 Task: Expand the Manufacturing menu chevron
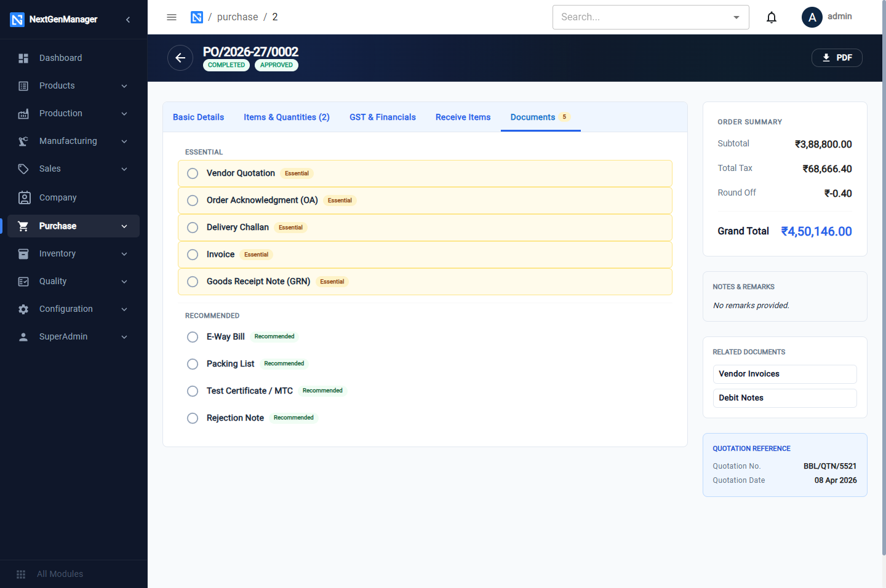pyautogui.click(x=124, y=141)
